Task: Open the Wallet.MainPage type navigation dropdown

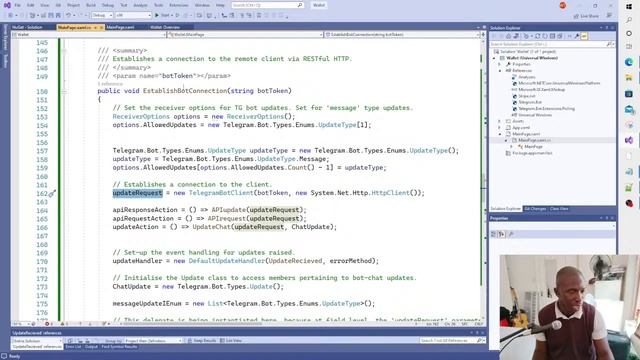Action: (x=245, y=35)
